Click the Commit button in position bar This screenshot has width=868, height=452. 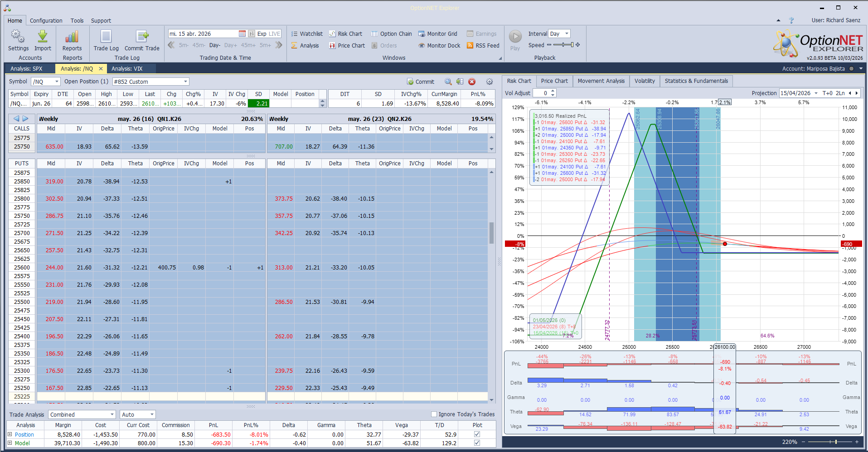tap(421, 82)
